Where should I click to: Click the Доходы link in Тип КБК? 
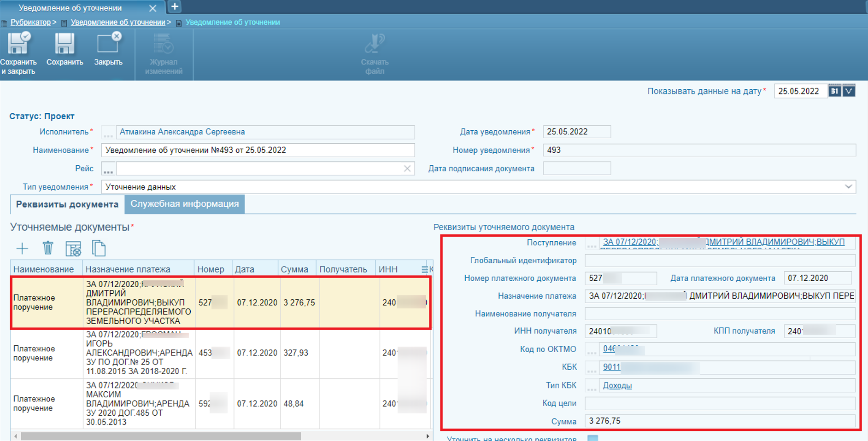pyautogui.click(x=617, y=386)
